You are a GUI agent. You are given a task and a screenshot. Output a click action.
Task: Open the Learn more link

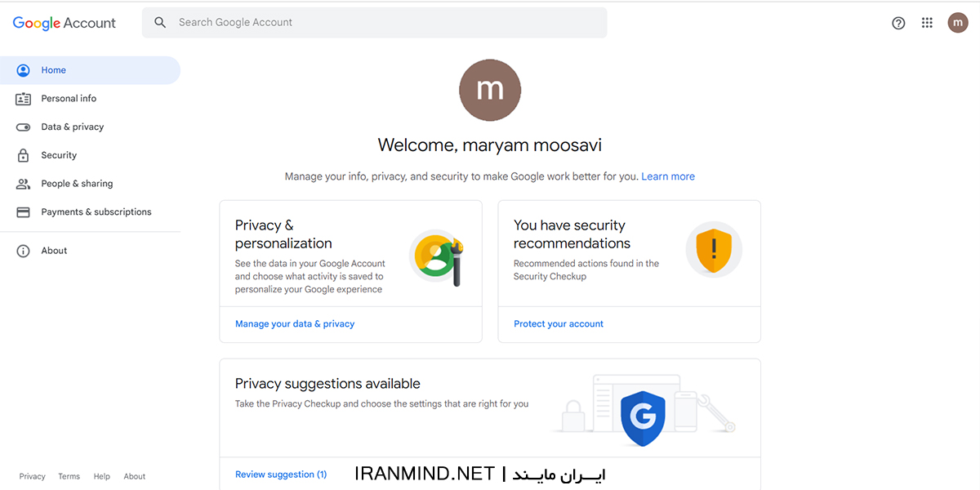[668, 176]
